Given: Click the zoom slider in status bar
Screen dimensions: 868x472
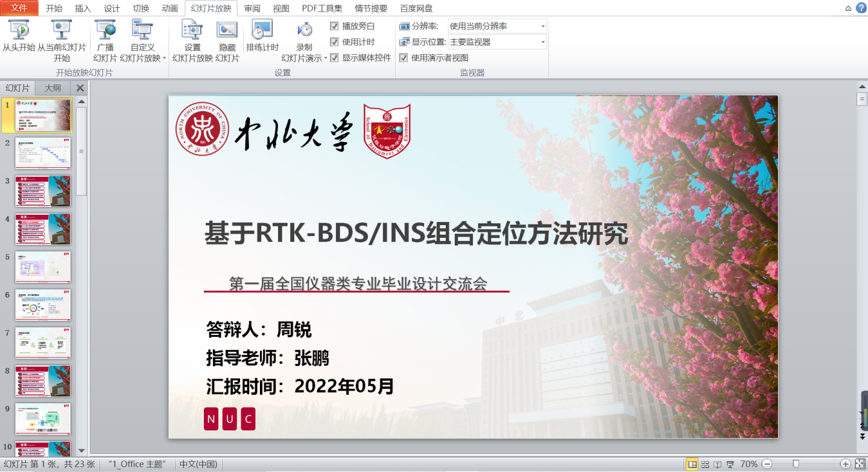Looking at the screenshot, I should click(796, 464).
